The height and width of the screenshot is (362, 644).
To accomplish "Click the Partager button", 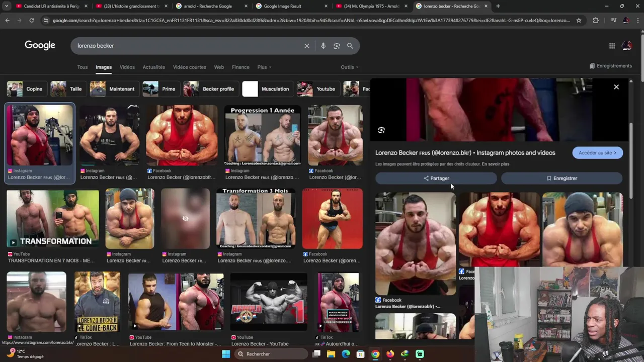I will [x=436, y=178].
